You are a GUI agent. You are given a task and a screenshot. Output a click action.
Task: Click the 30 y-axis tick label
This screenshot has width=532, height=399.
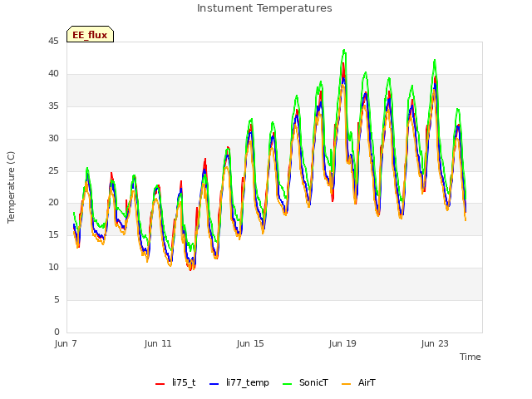(53, 139)
